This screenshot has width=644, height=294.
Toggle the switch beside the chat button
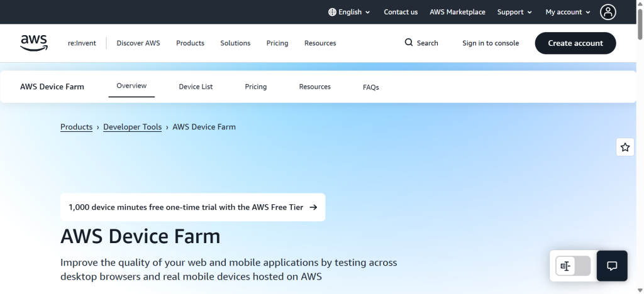coord(573,266)
